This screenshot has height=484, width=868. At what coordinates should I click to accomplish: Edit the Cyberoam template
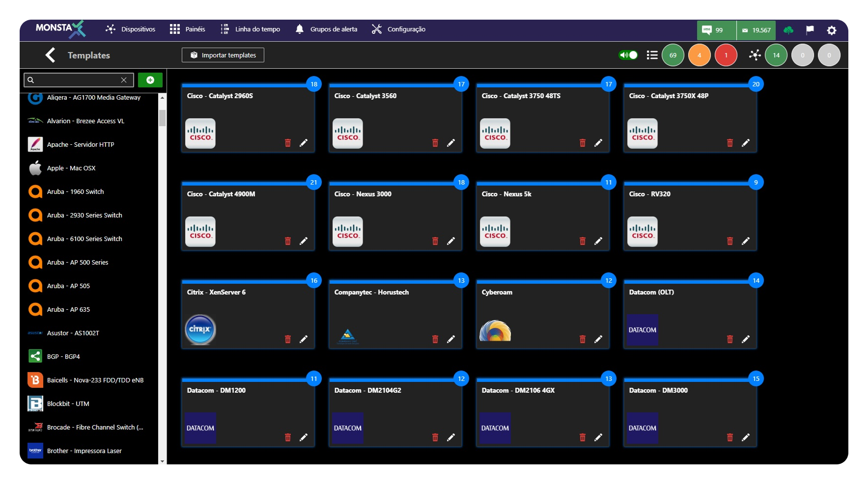pos(598,339)
